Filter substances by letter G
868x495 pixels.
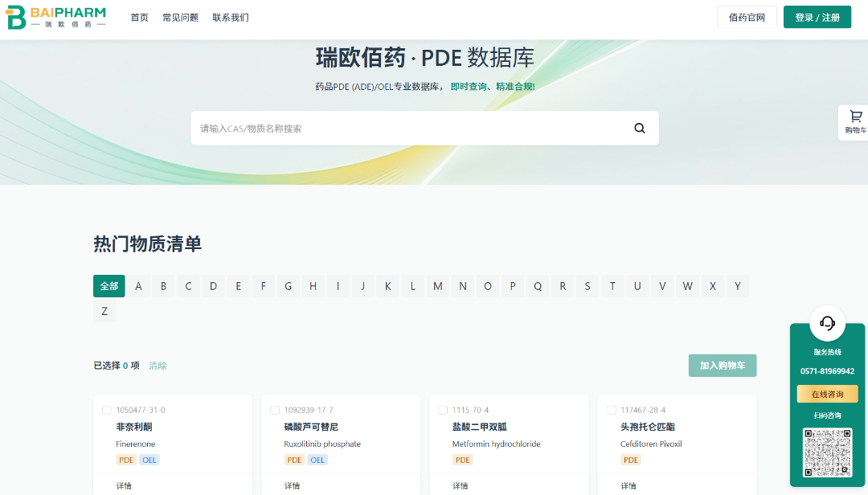(x=288, y=286)
